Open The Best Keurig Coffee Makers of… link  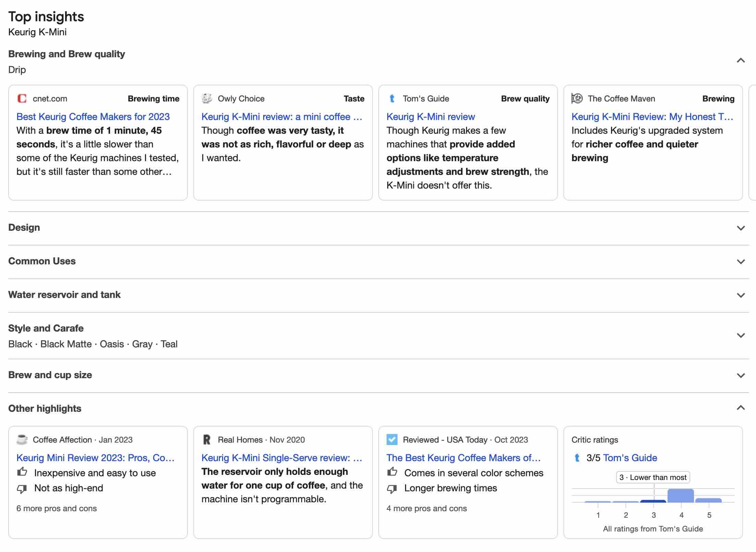463,458
